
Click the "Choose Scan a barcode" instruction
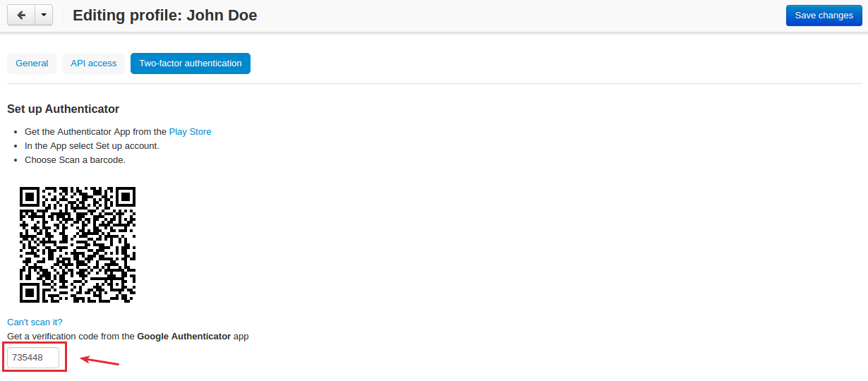click(x=75, y=160)
